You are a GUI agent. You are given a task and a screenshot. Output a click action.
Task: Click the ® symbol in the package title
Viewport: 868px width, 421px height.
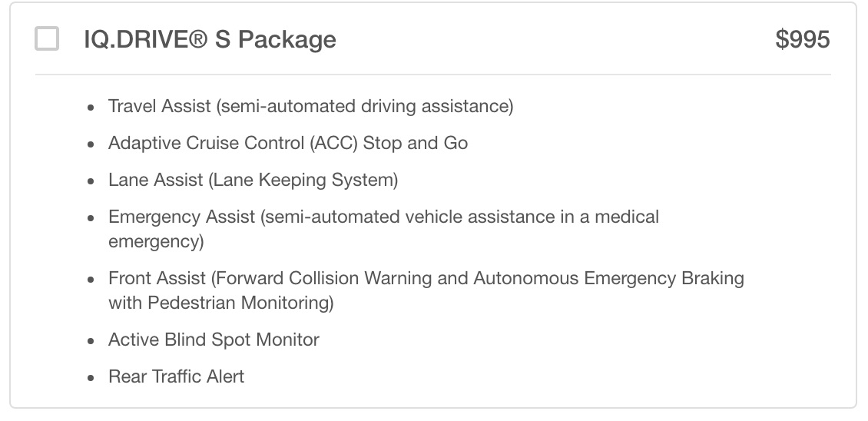(x=197, y=38)
